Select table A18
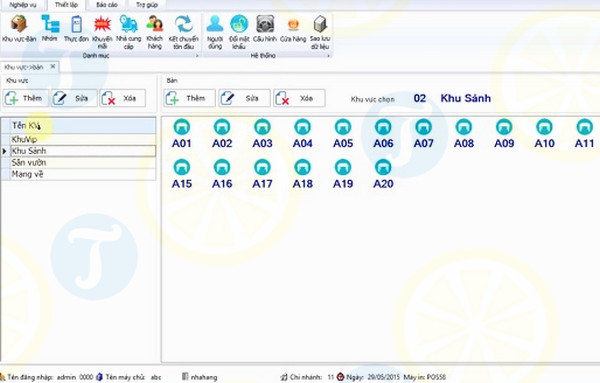 coord(303,174)
